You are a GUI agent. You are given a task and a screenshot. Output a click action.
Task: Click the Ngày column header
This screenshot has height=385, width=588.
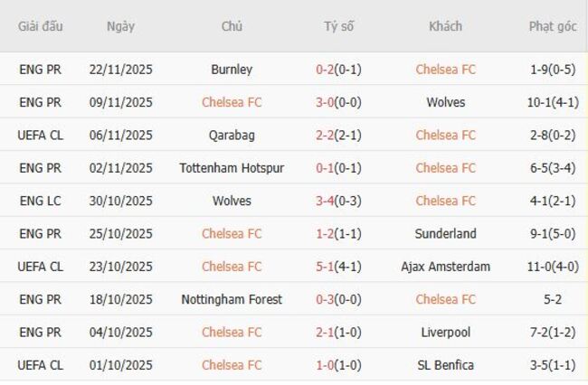click(x=120, y=26)
